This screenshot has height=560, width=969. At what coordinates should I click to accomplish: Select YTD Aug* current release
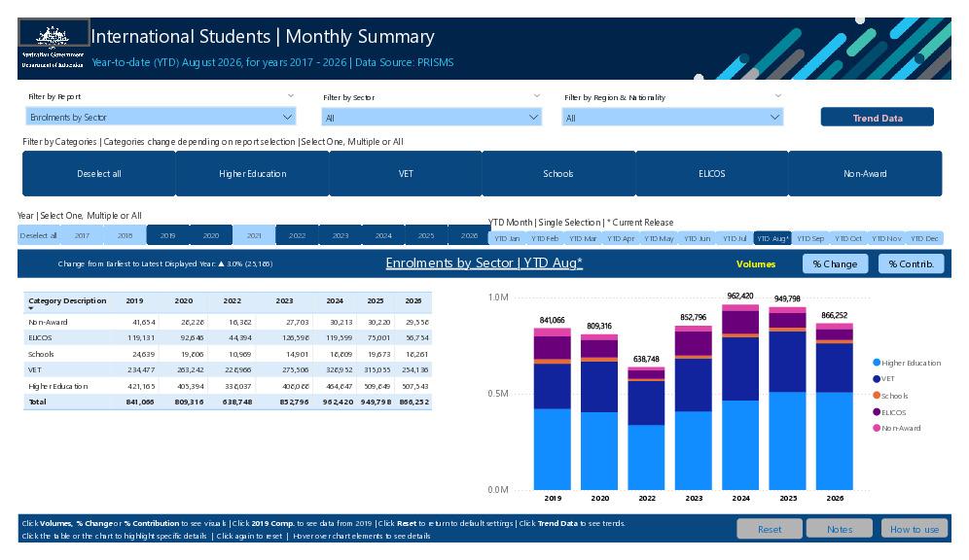coord(772,238)
